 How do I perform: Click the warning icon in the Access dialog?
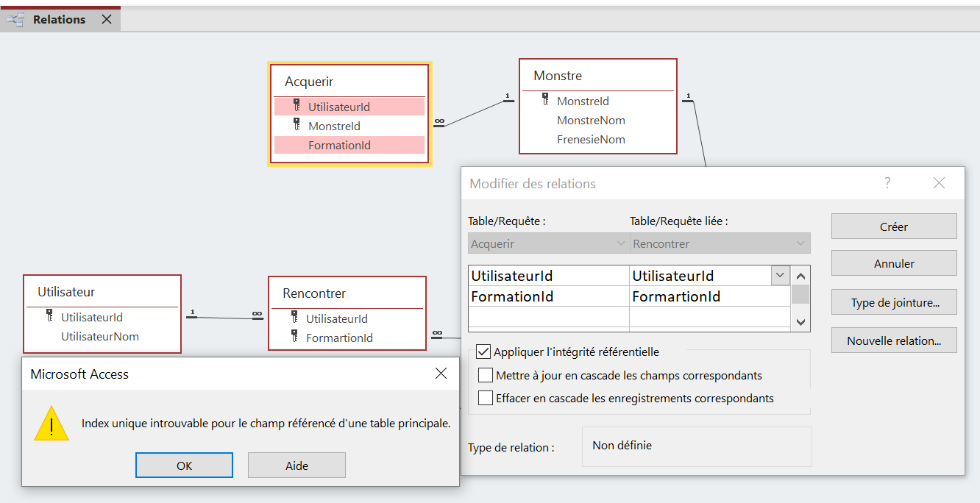[x=52, y=424]
